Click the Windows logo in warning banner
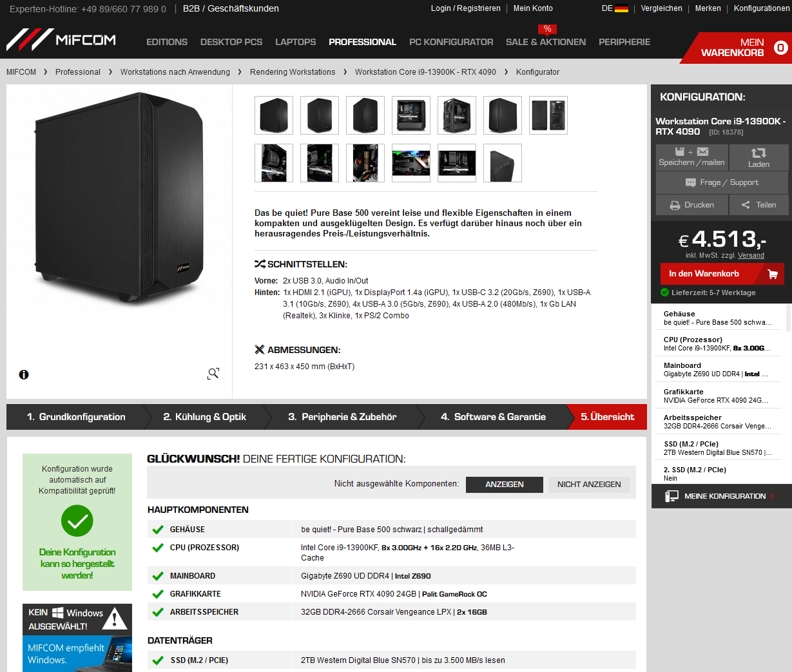Screen dimensions: 792x672 click(x=58, y=613)
